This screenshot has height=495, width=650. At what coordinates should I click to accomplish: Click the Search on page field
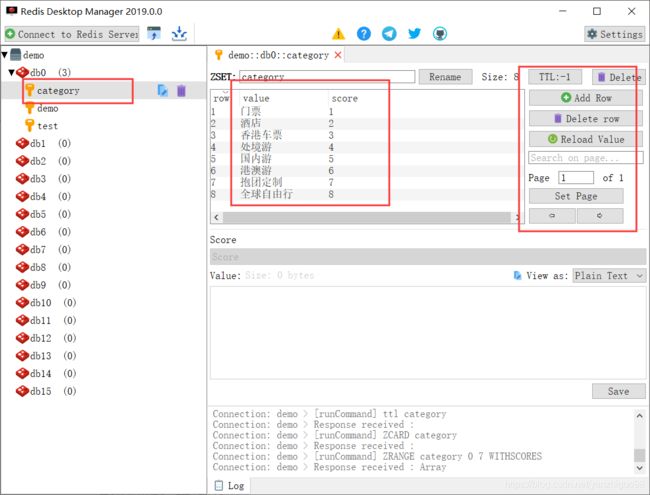(x=586, y=158)
